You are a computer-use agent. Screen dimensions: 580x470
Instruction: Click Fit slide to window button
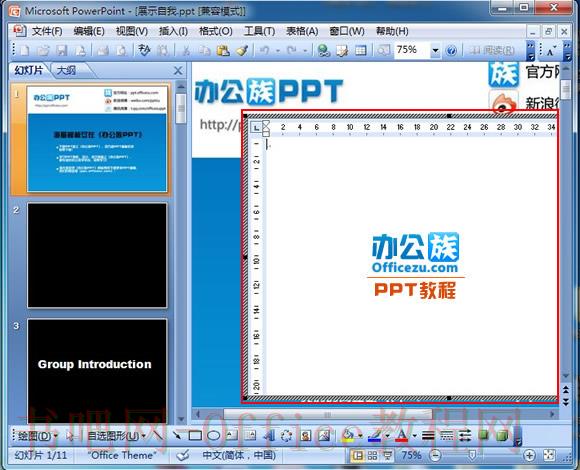point(549,456)
